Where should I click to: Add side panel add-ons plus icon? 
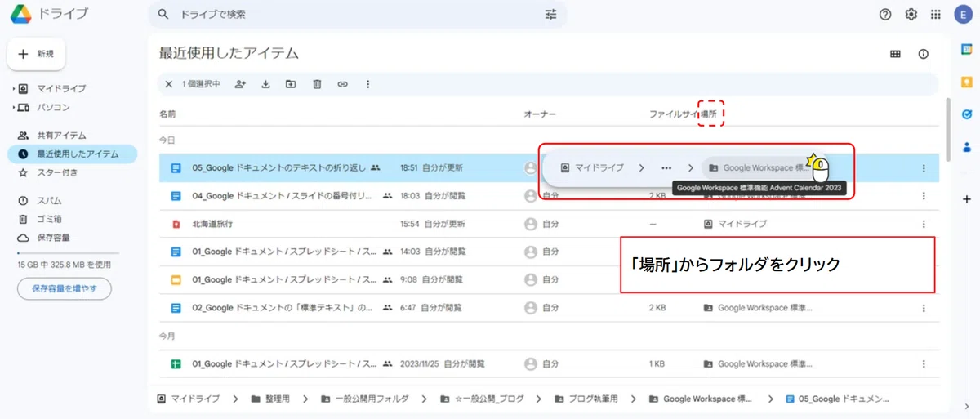[967, 198]
